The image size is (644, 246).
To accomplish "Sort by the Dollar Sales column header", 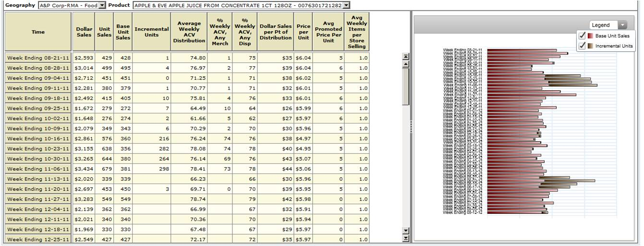I will click(84, 32).
